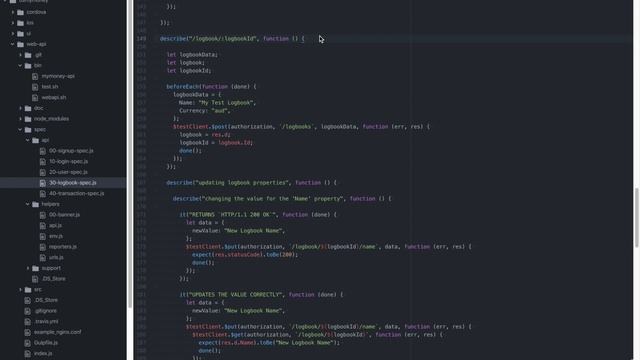Click describe("updating logbook properties" line
Viewport: 640px width, 360px height.
pos(251,183)
